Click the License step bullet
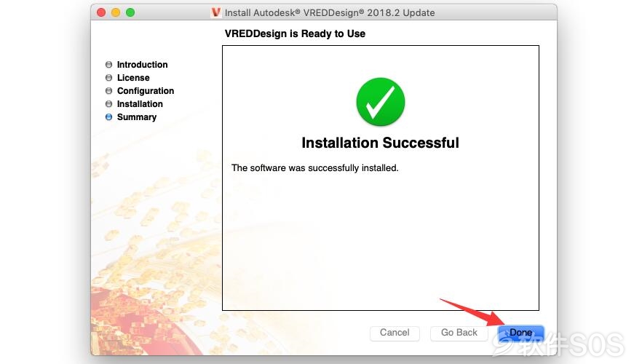The image size is (634, 364). 108,78
